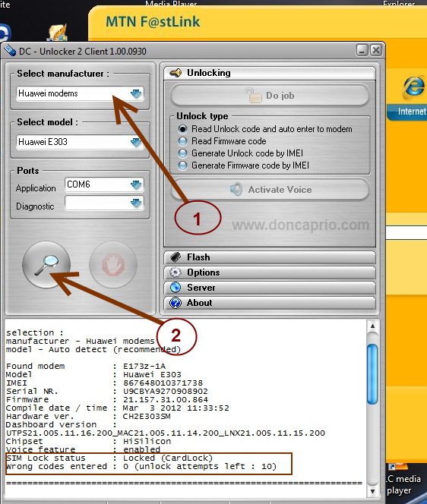Viewport: 427px width, 504px height.
Task: Expand the Server section tab
Action: [x=270, y=288]
